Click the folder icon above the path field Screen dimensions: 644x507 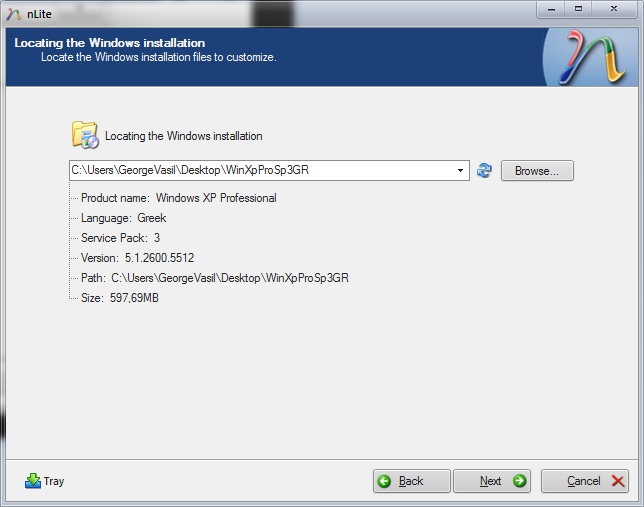(85, 135)
